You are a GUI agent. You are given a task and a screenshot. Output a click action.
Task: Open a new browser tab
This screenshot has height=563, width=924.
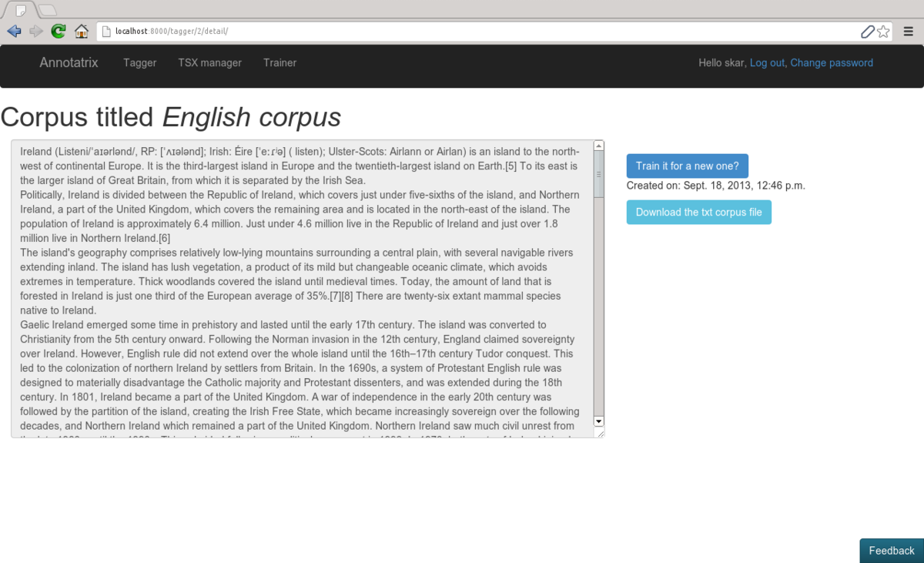point(46,8)
